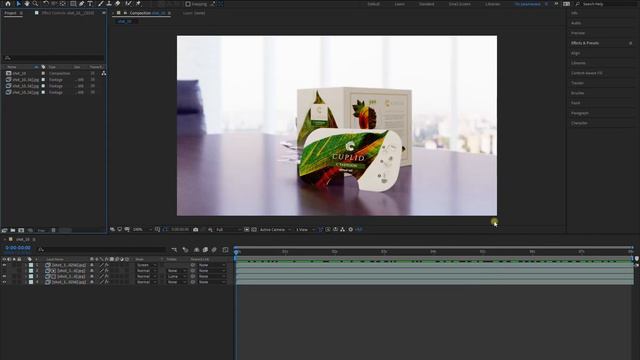Toggle visibility eye of layer 4

coord(4,282)
